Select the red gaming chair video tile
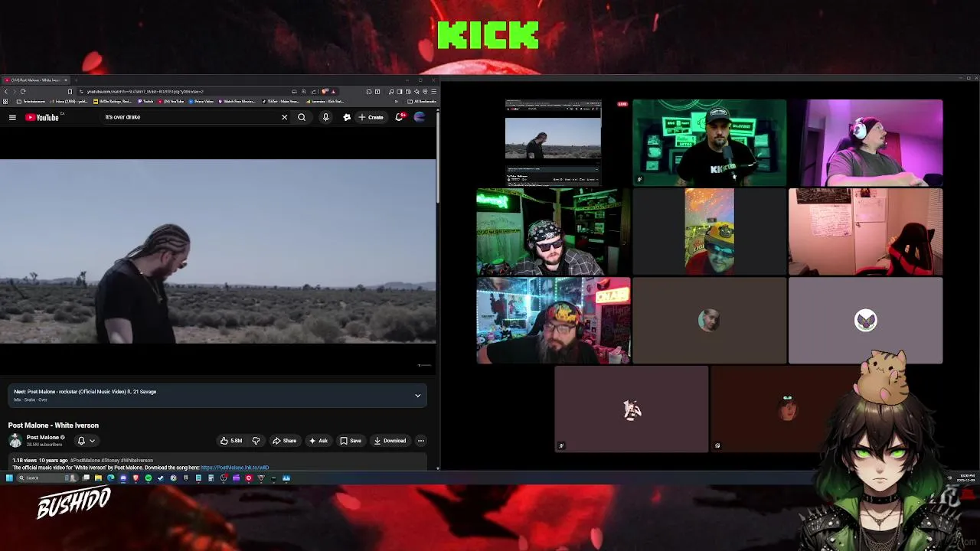Viewport: 980px width, 551px height. click(866, 232)
